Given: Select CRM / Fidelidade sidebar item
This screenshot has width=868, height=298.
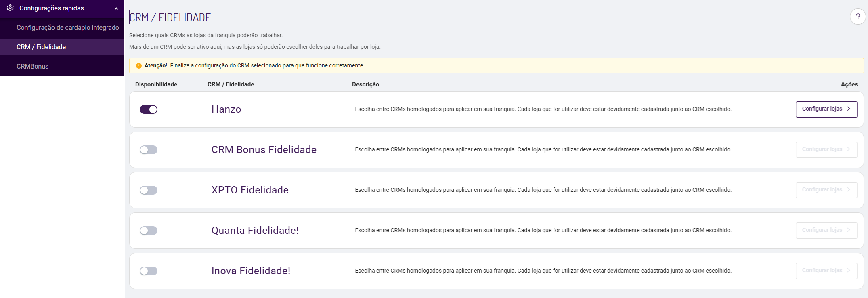Looking at the screenshot, I should 41,47.
